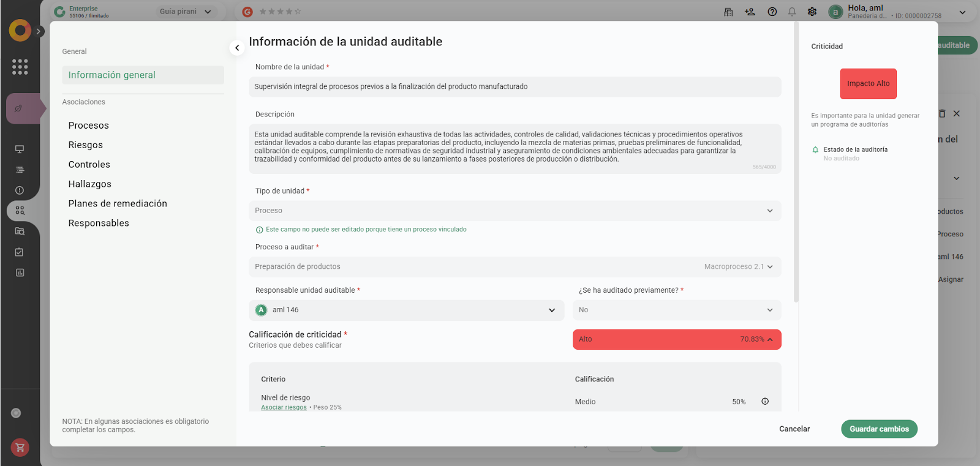Click the shopping cart icon in sidebar
Viewport: 980px width, 466px height.
point(20,448)
